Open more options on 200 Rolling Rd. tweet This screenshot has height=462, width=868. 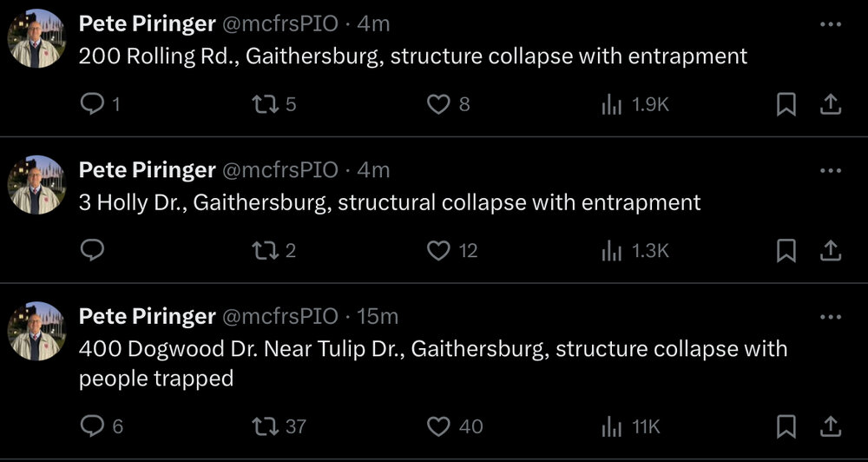tap(831, 24)
